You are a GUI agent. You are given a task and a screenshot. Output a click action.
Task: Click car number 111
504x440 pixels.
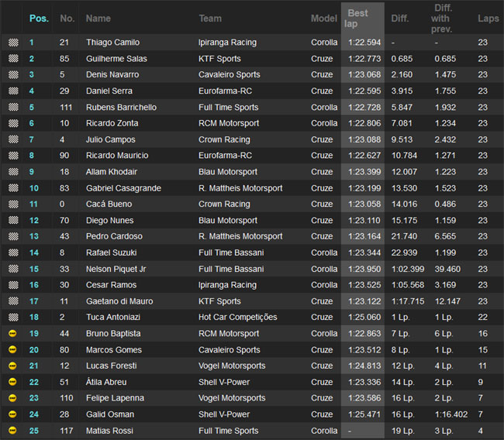pyautogui.click(x=66, y=107)
